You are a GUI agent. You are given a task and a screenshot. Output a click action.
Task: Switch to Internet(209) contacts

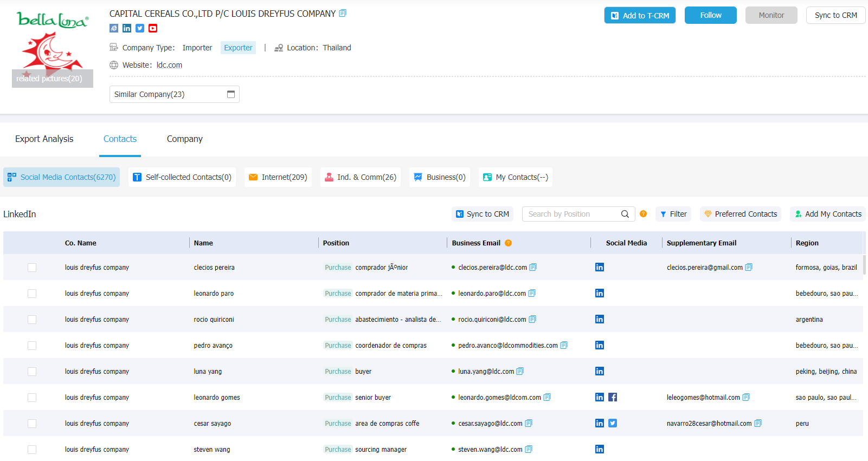tap(278, 177)
